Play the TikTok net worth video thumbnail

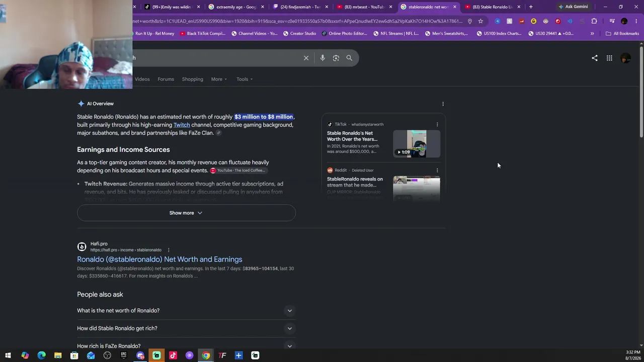(417, 144)
